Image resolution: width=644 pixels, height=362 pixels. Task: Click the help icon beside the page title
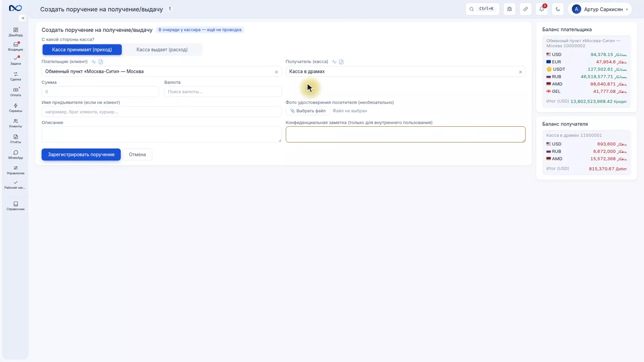click(x=170, y=9)
